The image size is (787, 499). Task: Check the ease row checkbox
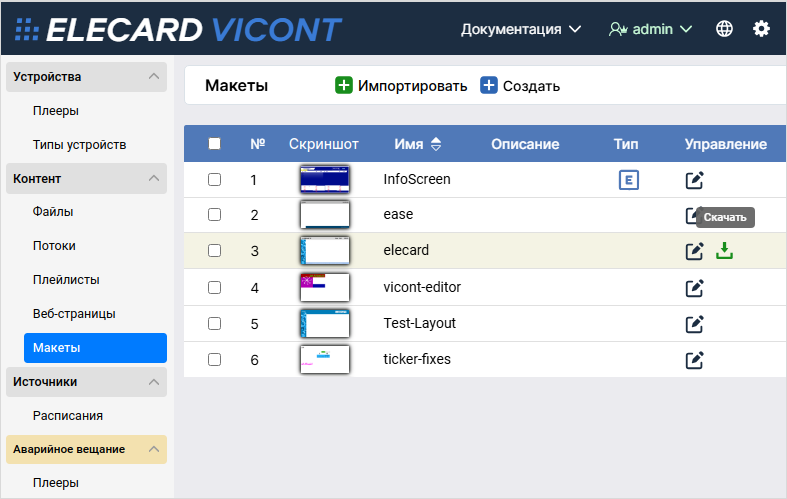coord(214,214)
